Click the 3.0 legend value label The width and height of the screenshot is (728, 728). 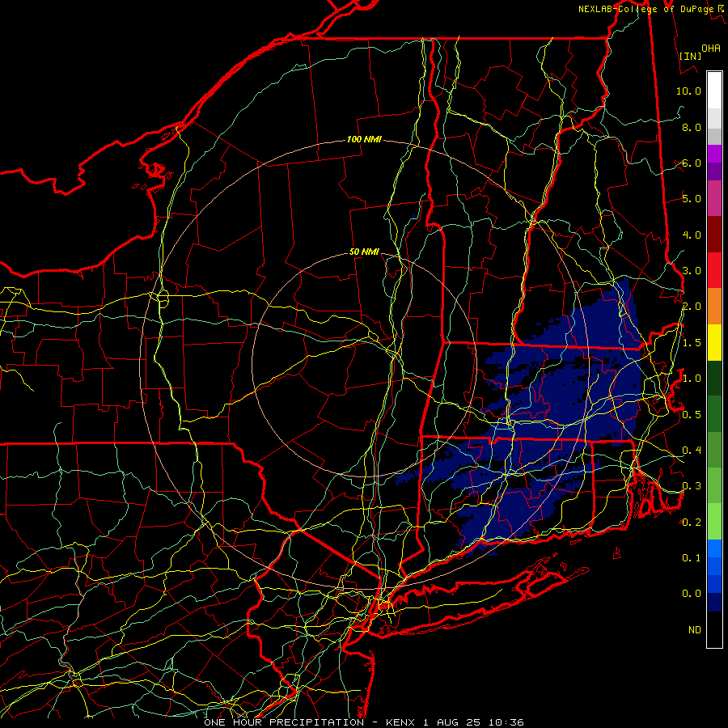[692, 271]
